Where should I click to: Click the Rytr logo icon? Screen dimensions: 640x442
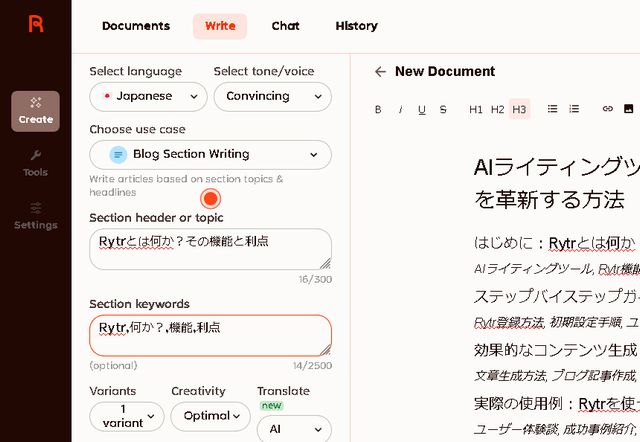[36, 25]
